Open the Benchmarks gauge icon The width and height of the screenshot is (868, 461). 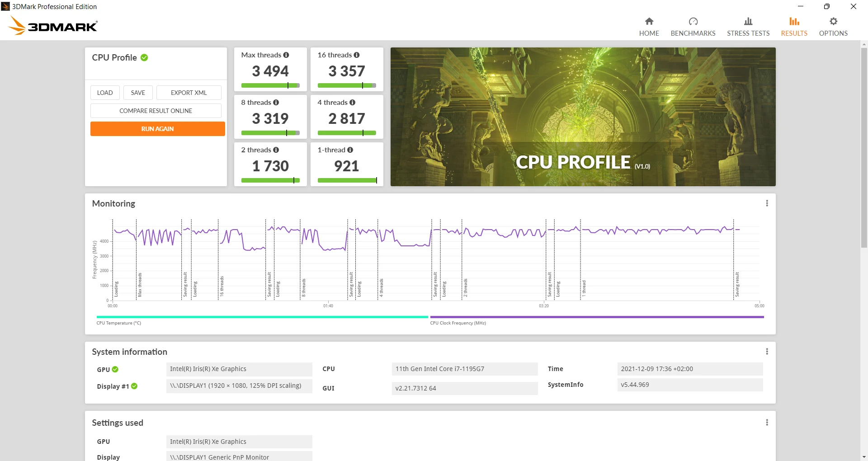tap(693, 21)
